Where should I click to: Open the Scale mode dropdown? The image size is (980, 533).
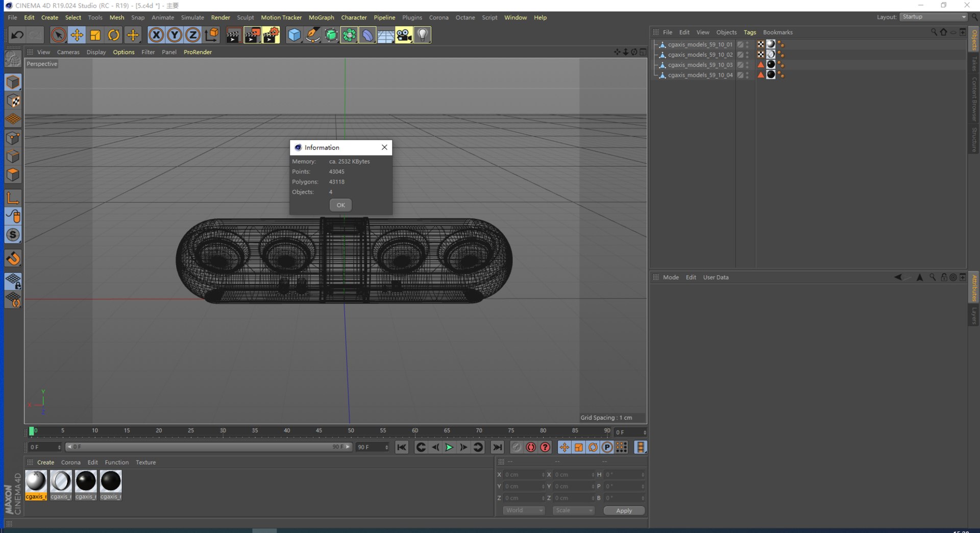573,511
